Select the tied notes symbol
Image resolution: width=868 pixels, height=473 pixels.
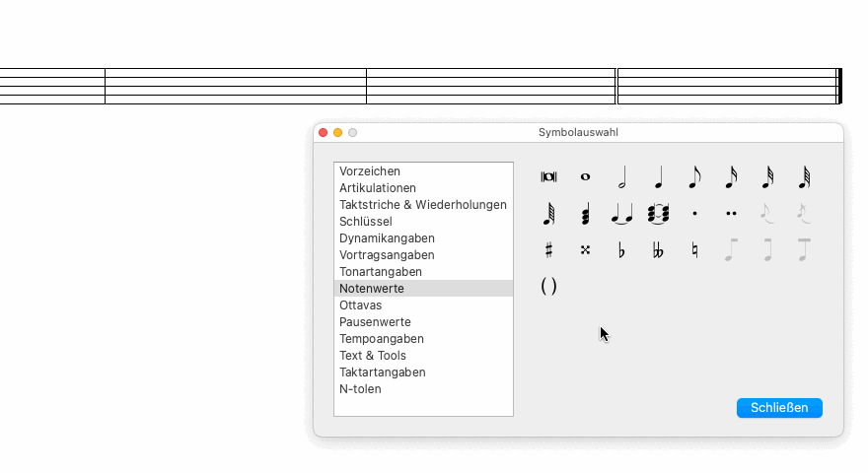click(x=621, y=213)
